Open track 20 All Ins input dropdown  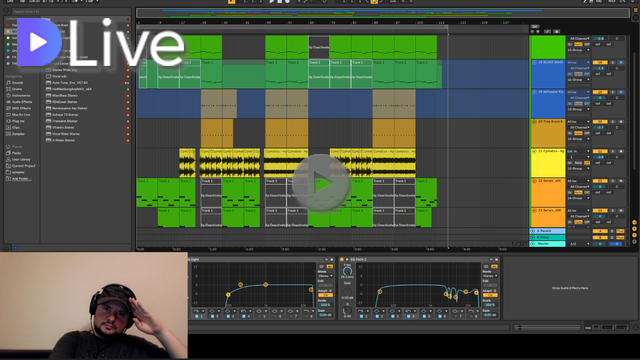click(x=578, y=122)
